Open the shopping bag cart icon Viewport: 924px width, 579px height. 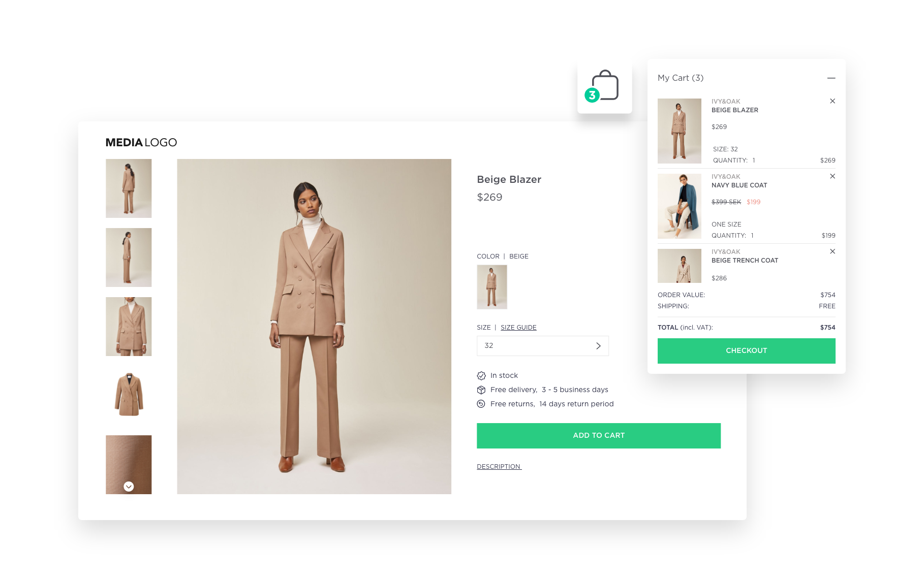(x=604, y=86)
